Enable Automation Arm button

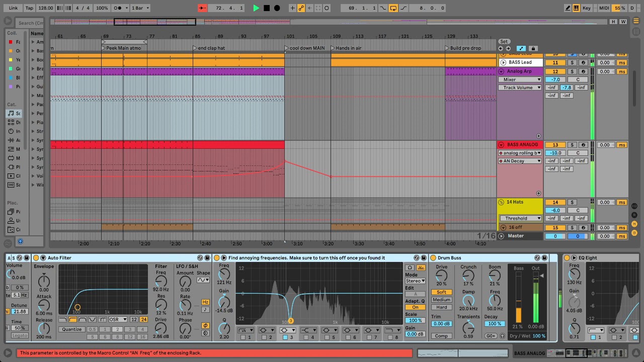coord(301,8)
